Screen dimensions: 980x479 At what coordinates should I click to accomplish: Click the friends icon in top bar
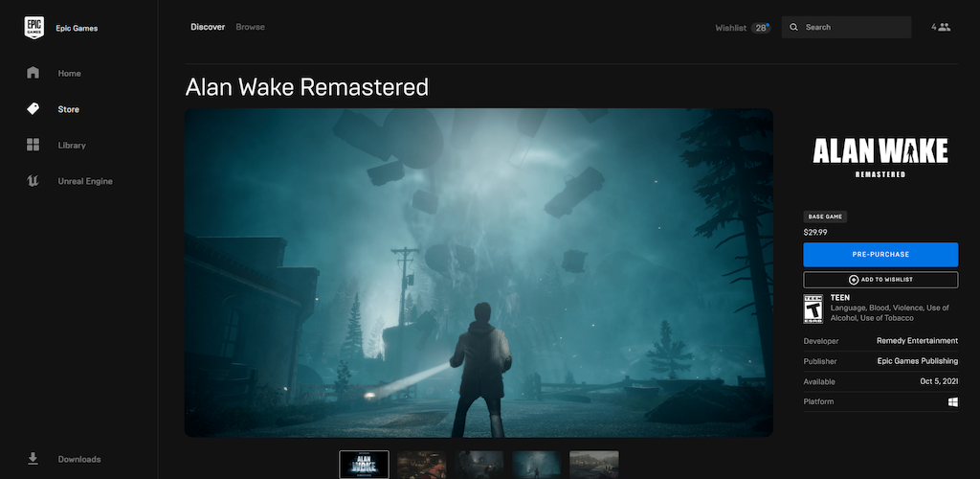(944, 27)
